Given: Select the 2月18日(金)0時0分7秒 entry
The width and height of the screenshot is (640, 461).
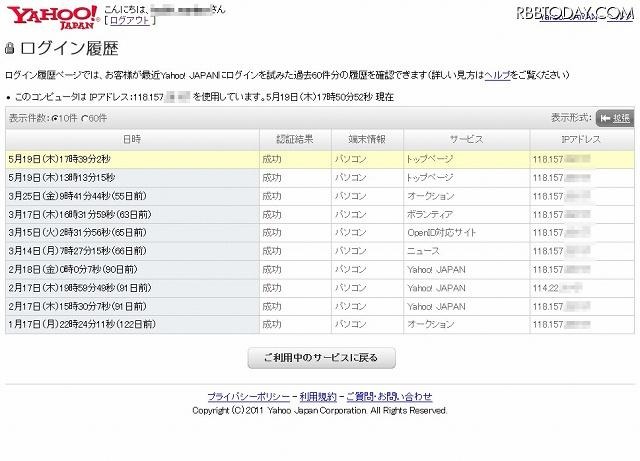Looking at the screenshot, I should pos(320,269).
